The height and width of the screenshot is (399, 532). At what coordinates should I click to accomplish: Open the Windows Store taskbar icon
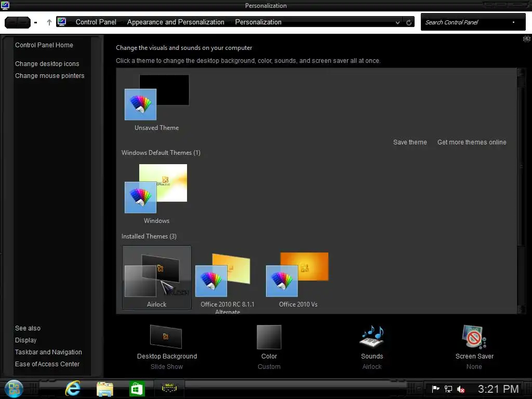137,389
